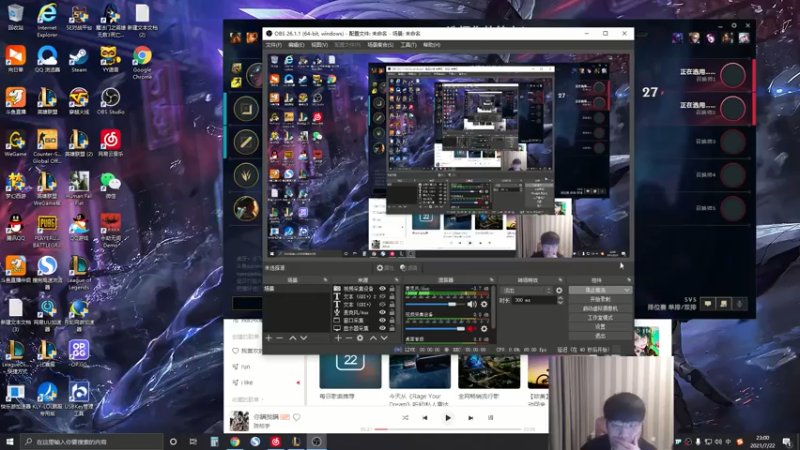Screen dimensions: 800x450
Task: Click the Windows taskbar search box
Action: 92,442
